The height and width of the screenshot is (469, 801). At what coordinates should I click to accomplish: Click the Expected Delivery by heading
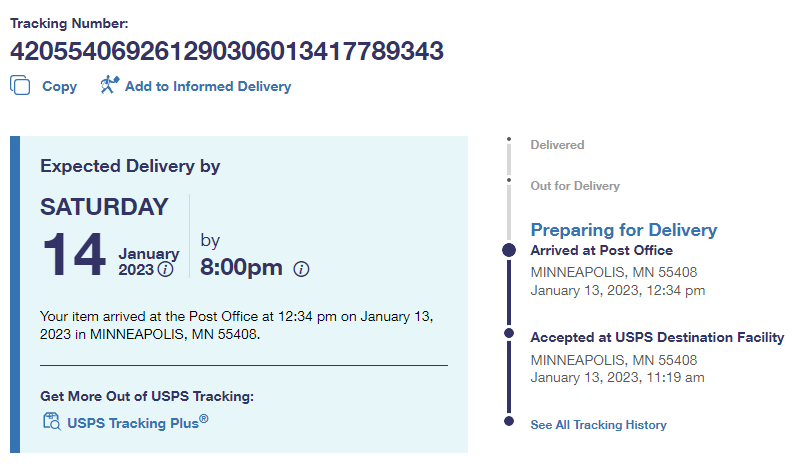point(130,166)
